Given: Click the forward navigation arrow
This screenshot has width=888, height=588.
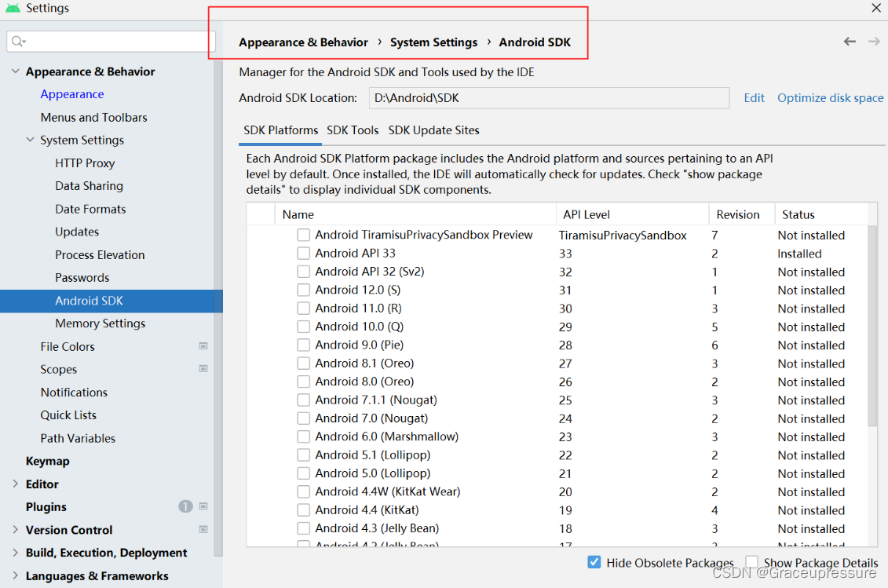Looking at the screenshot, I should (x=874, y=42).
